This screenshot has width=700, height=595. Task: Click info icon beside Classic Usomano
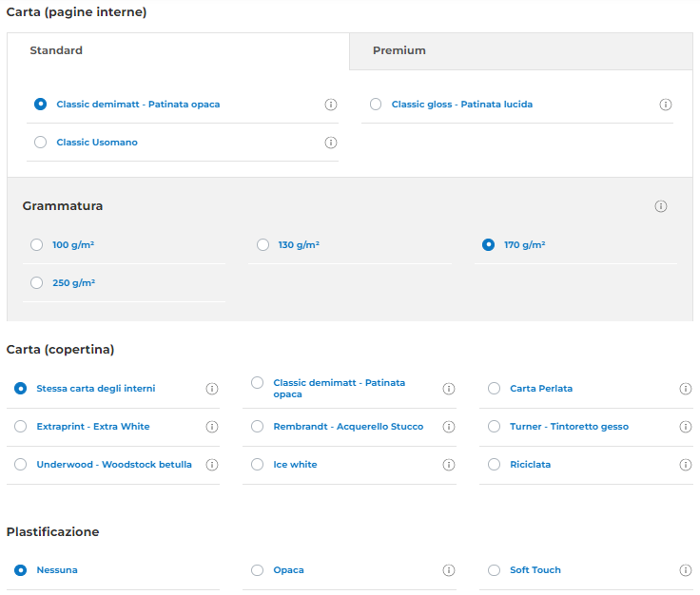[x=331, y=143]
